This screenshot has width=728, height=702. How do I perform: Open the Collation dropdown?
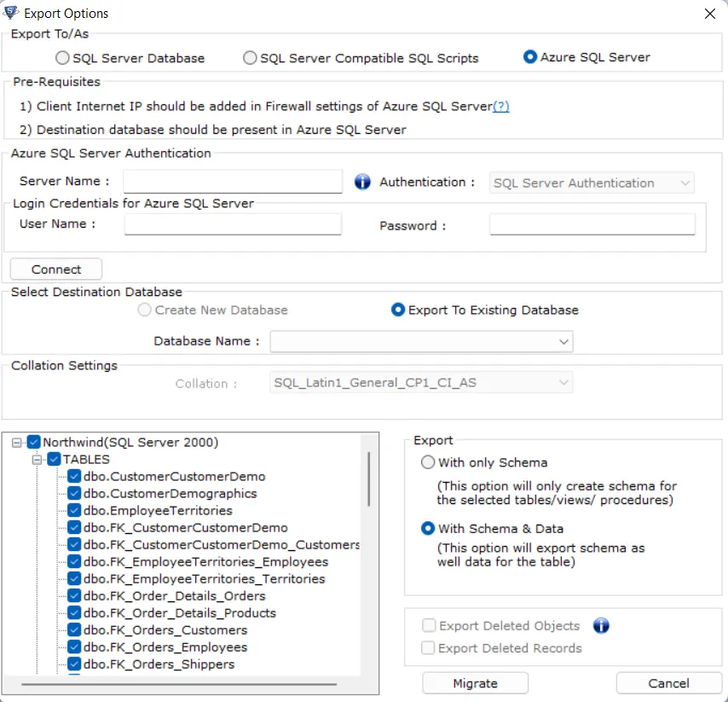point(563,382)
